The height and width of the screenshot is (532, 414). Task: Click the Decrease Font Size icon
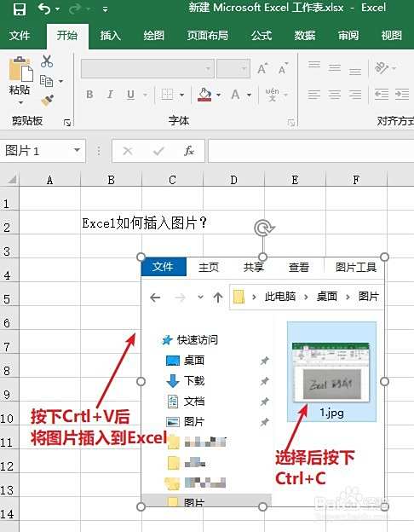(x=283, y=69)
